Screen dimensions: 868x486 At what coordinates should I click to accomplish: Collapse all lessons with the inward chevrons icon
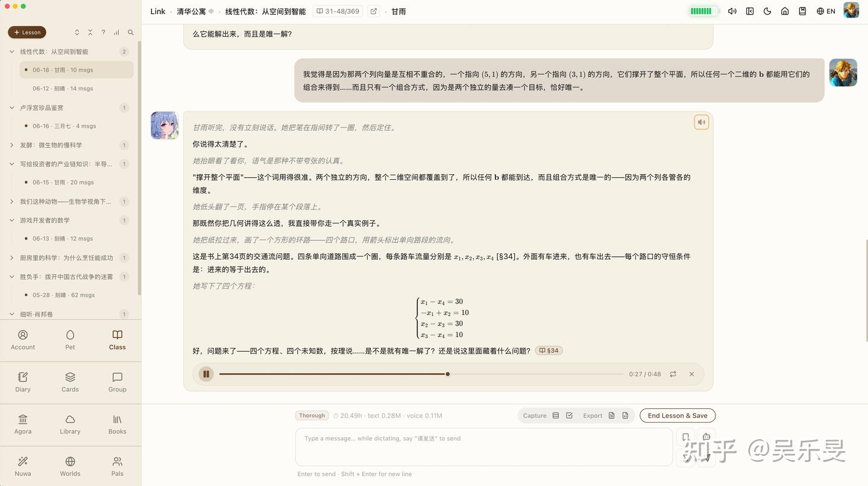(90, 33)
